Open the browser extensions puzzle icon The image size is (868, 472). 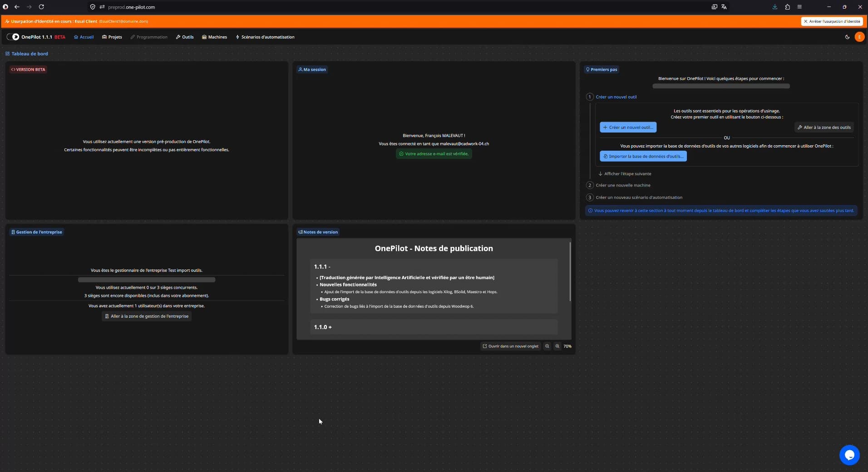tap(787, 7)
